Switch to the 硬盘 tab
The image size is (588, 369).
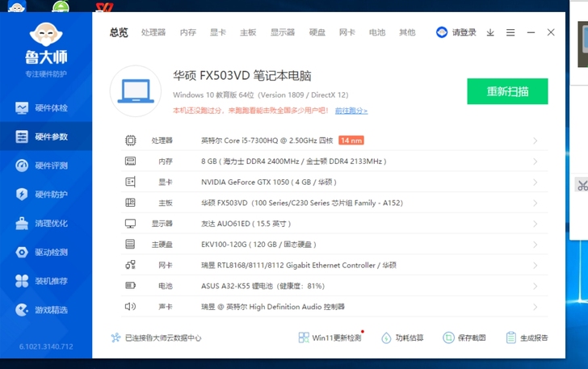tap(317, 32)
